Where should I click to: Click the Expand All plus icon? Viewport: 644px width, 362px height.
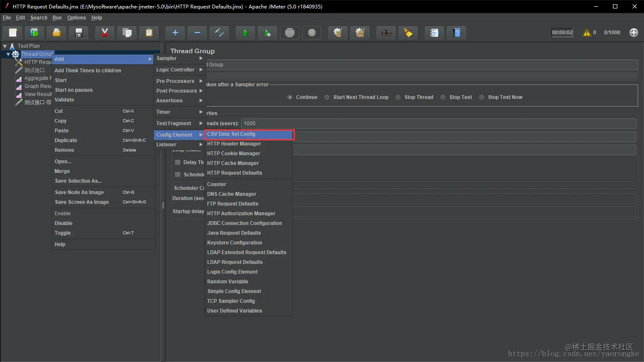coord(175,33)
